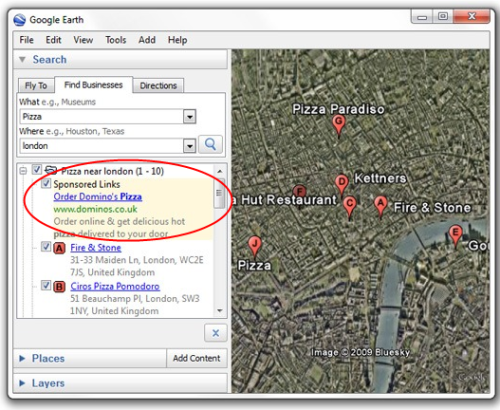The height and width of the screenshot is (410, 500).
Task: Collapse the Pizza near london tree node
Action: pyautogui.click(x=23, y=171)
